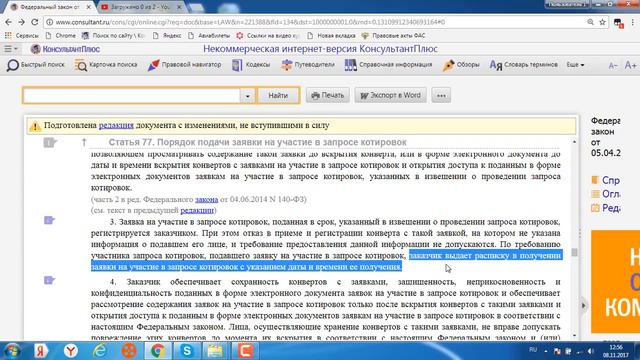Open the Авиабилеты bookmark

(x=209, y=36)
